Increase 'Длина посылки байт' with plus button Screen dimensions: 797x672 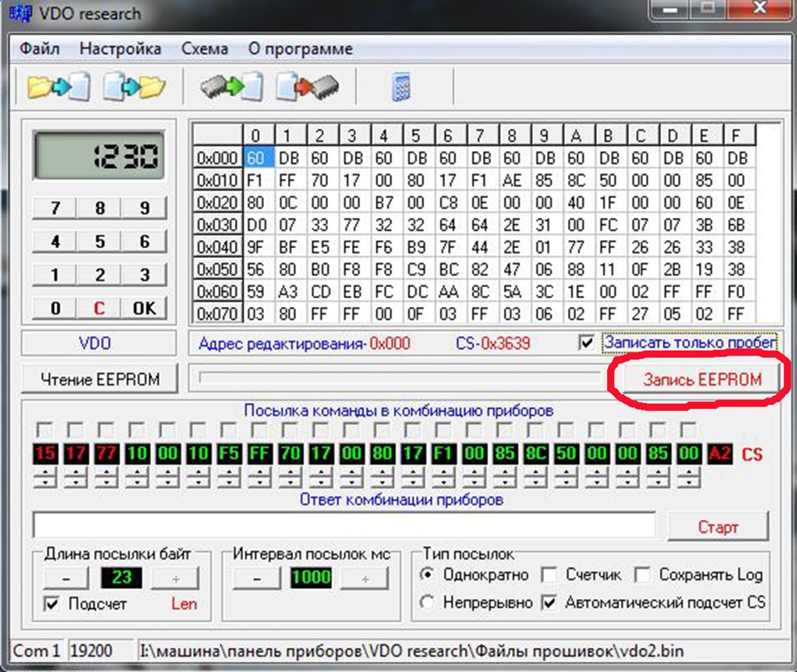(175, 578)
